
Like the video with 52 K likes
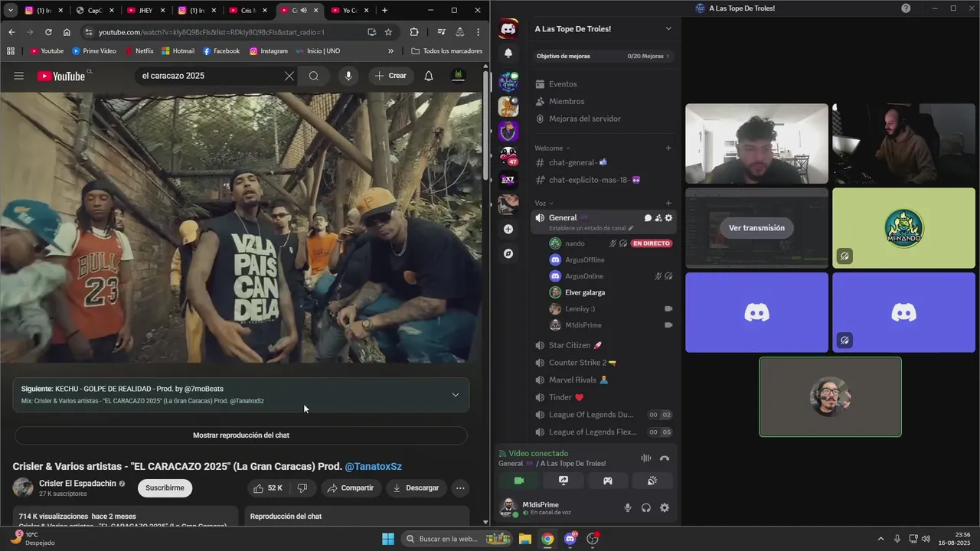[268, 487]
